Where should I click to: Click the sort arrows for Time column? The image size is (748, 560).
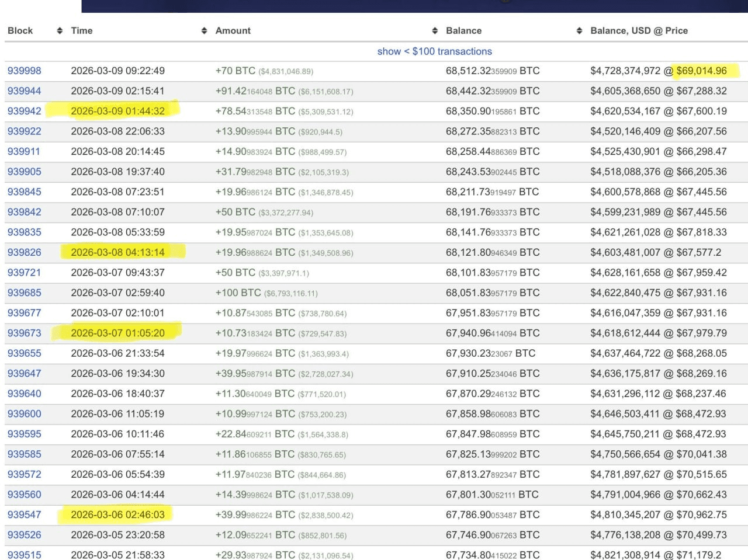coord(204,31)
